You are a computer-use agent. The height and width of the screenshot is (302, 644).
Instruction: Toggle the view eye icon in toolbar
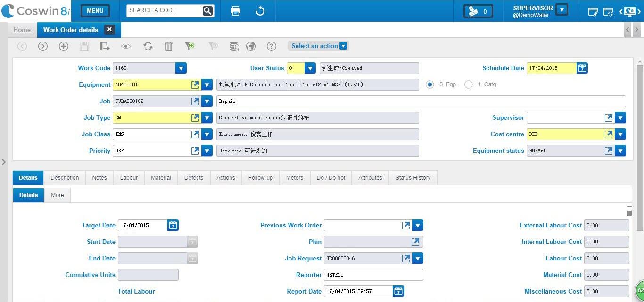[126, 46]
